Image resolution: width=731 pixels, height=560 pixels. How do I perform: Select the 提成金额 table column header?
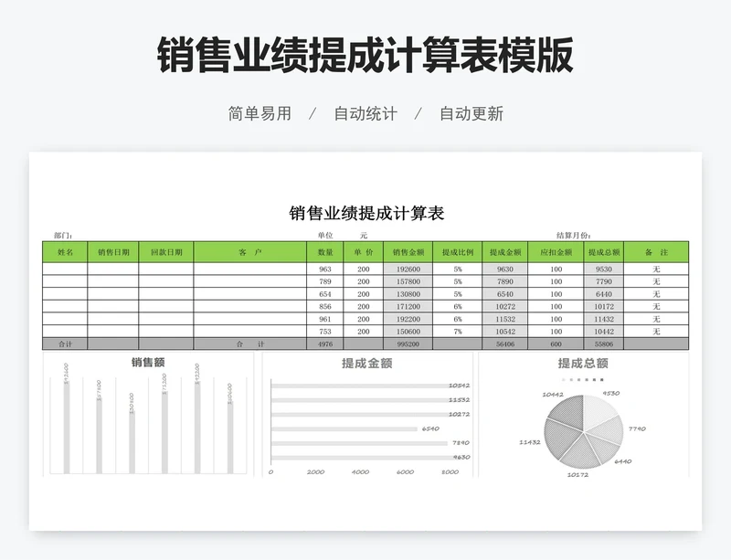(x=505, y=252)
